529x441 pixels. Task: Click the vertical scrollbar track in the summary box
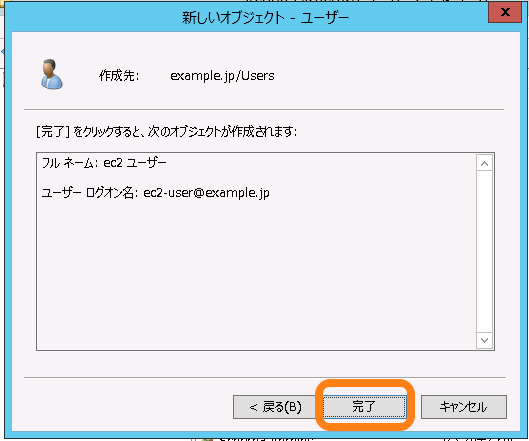tap(484, 252)
